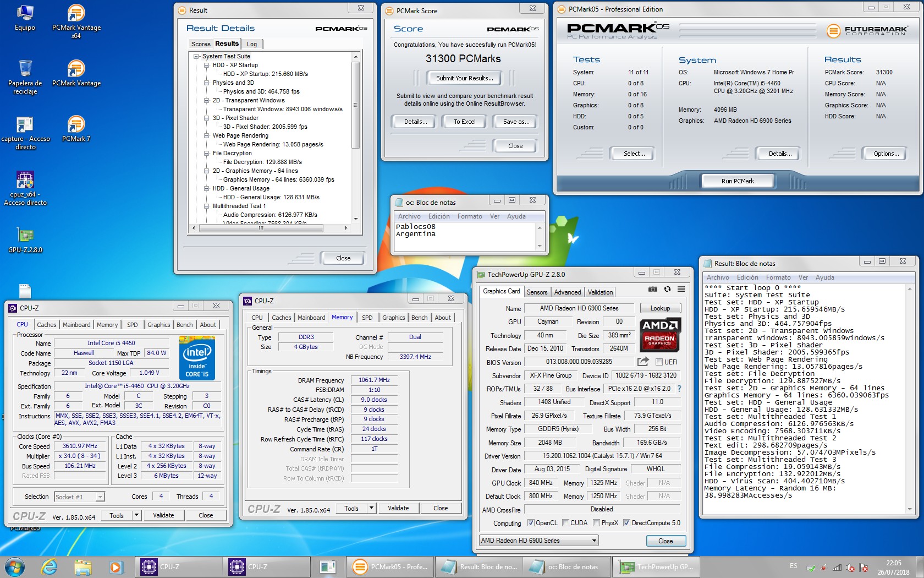
Task: Open Windows Explorer folder icon on taskbar
Action: pyautogui.click(x=82, y=566)
